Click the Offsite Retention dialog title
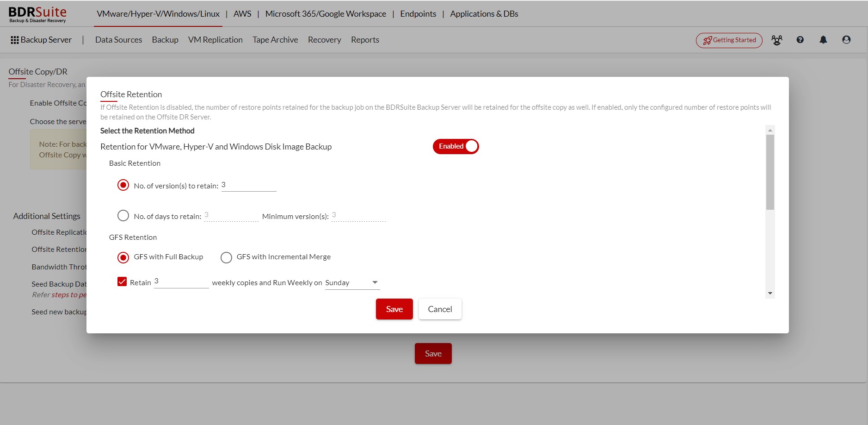Viewport: 868px width, 425px height. pyautogui.click(x=131, y=94)
